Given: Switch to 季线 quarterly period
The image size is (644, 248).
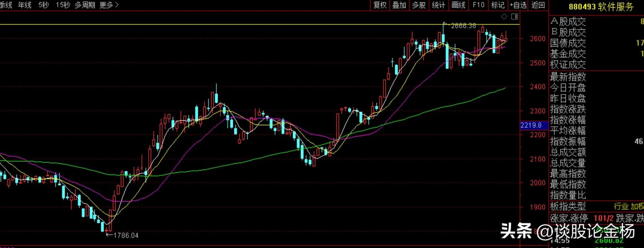Looking at the screenshot, I should click(x=6, y=5).
